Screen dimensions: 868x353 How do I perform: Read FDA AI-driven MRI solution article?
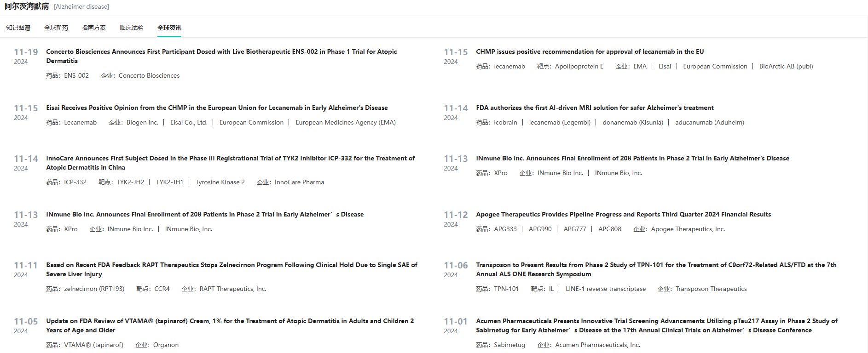(595, 108)
